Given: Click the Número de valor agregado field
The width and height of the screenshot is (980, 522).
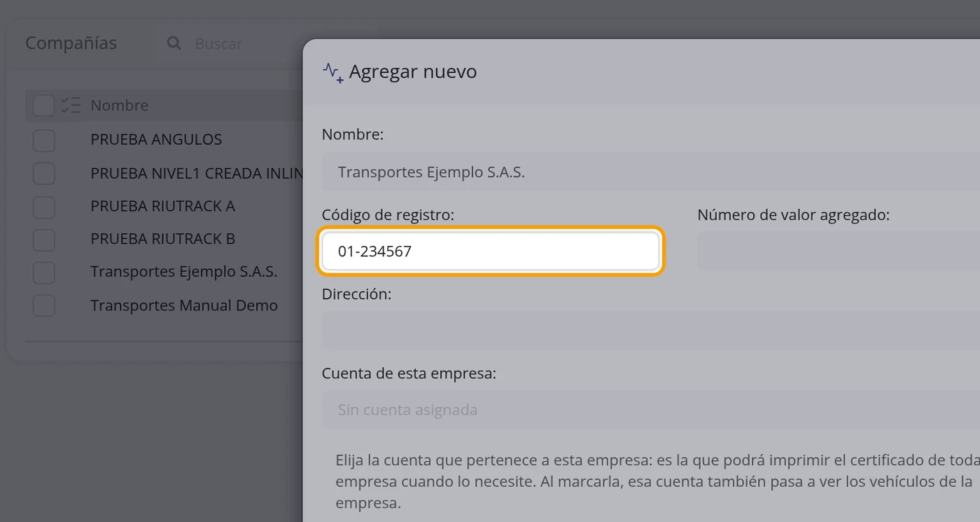Looking at the screenshot, I should point(839,251).
